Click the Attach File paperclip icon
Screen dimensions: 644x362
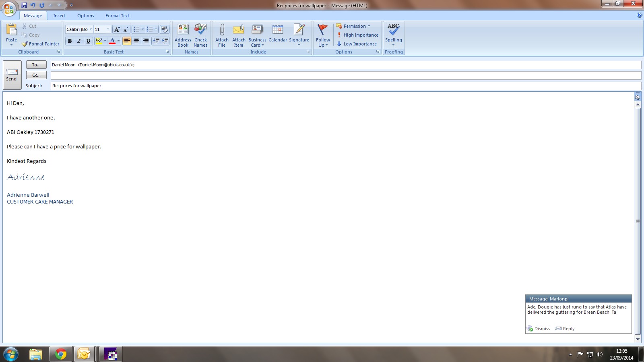point(222,31)
